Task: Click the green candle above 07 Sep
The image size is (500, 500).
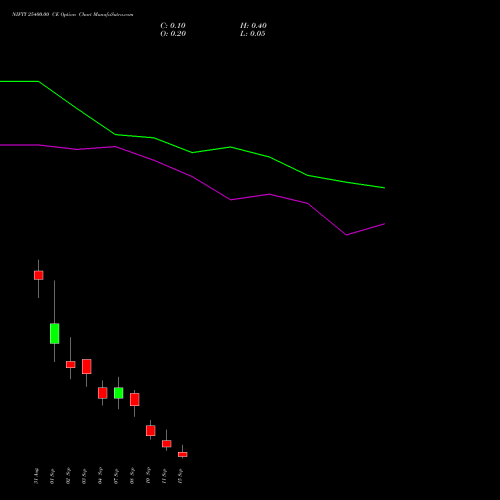Action: click(x=119, y=393)
